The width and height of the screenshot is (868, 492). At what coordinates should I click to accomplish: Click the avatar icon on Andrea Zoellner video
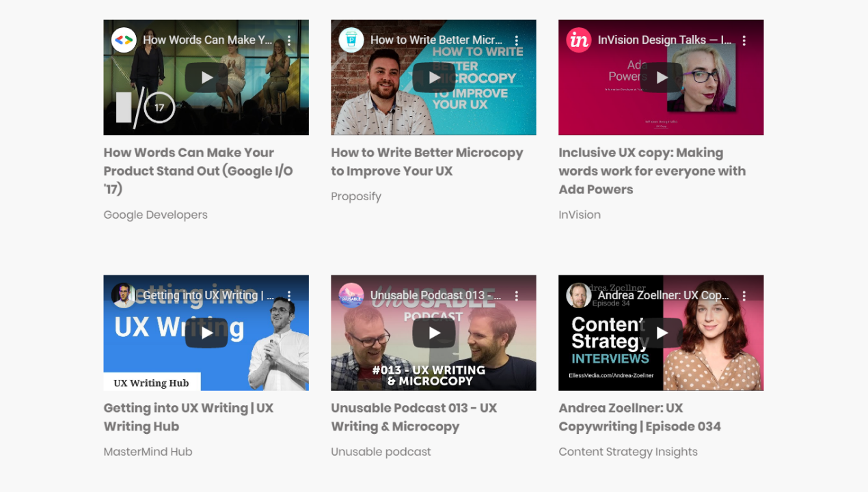click(x=578, y=295)
